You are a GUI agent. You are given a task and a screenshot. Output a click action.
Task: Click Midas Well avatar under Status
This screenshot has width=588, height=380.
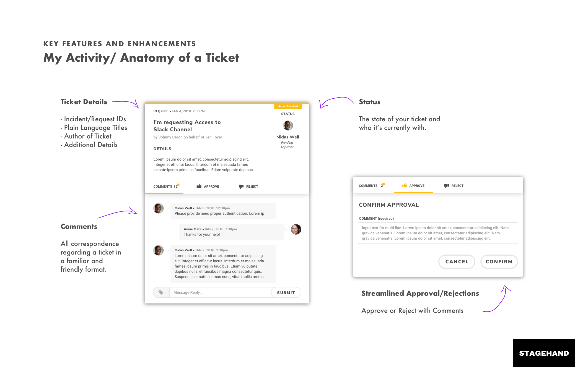(288, 125)
